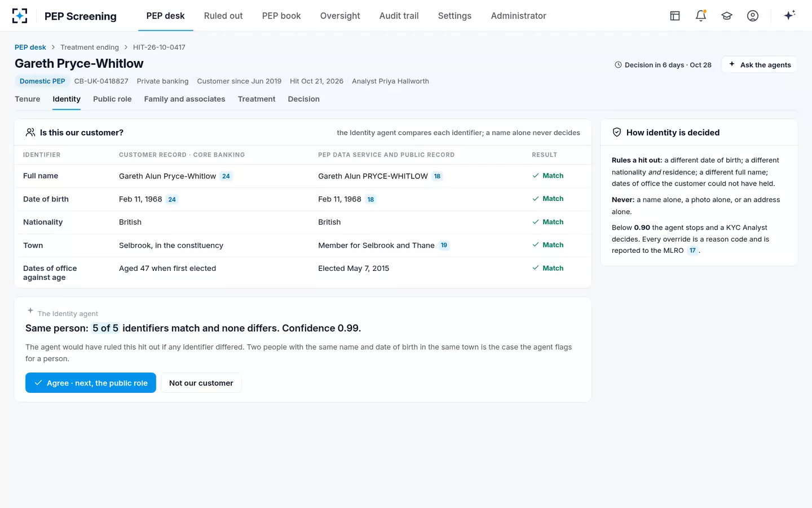Click the people icon beside Is this our customer?
The image size is (812, 508).
click(x=30, y=133)
